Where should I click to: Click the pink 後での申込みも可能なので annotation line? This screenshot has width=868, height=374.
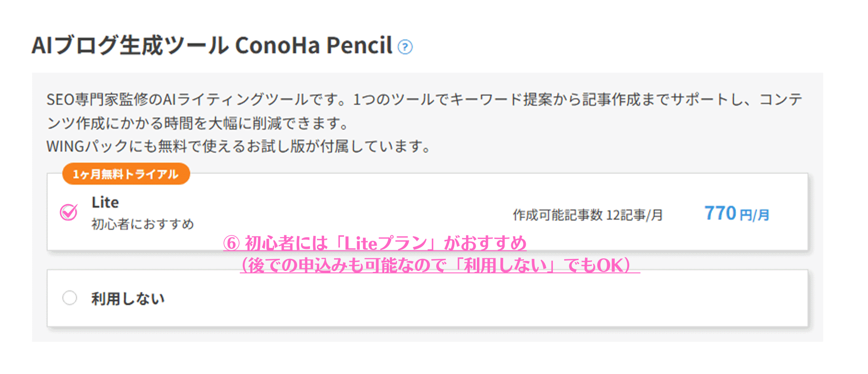pos(440,265)
